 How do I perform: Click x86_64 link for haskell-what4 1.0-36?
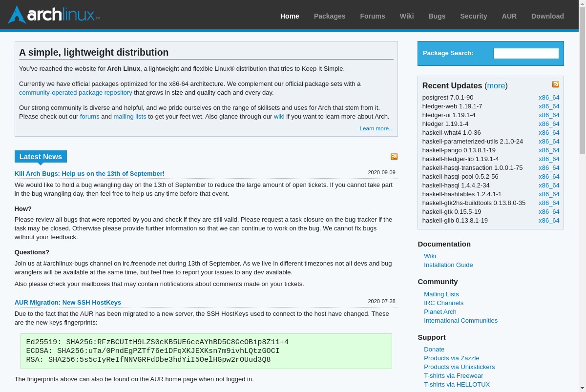pos(549,133)
